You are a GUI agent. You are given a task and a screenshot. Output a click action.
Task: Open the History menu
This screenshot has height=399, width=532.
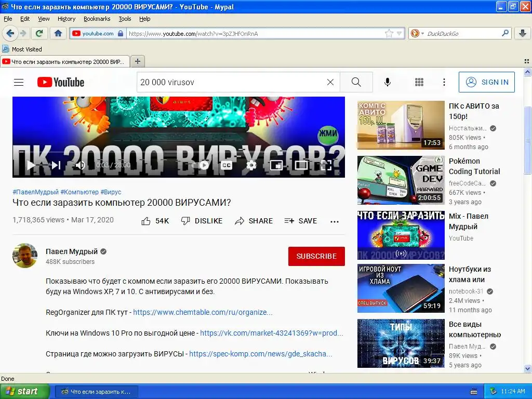66,19
